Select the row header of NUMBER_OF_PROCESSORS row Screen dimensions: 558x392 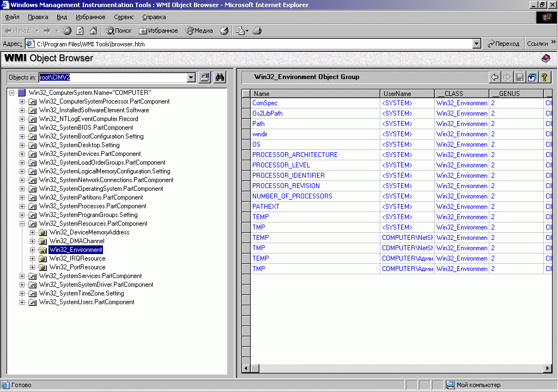point(246,196)
